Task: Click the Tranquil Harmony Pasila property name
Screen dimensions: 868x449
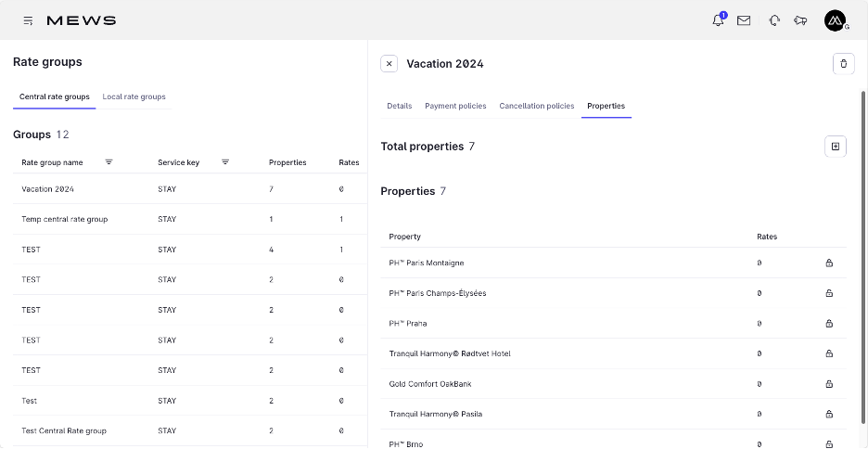Action: 436,414
